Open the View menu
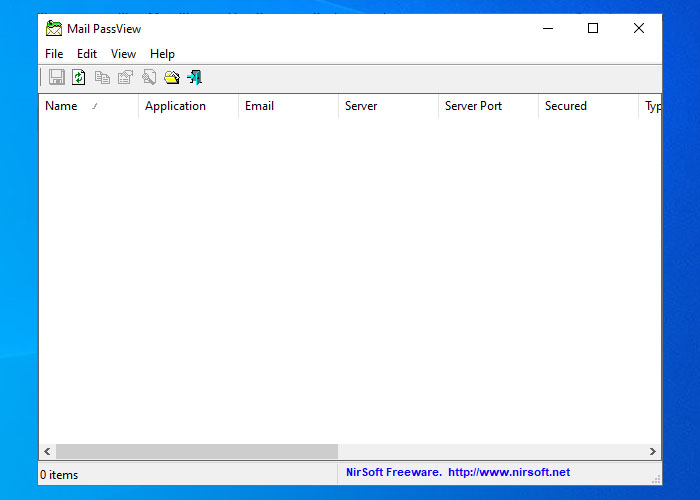Viewport: 700px width, 500px height. (x=123, y=54)
